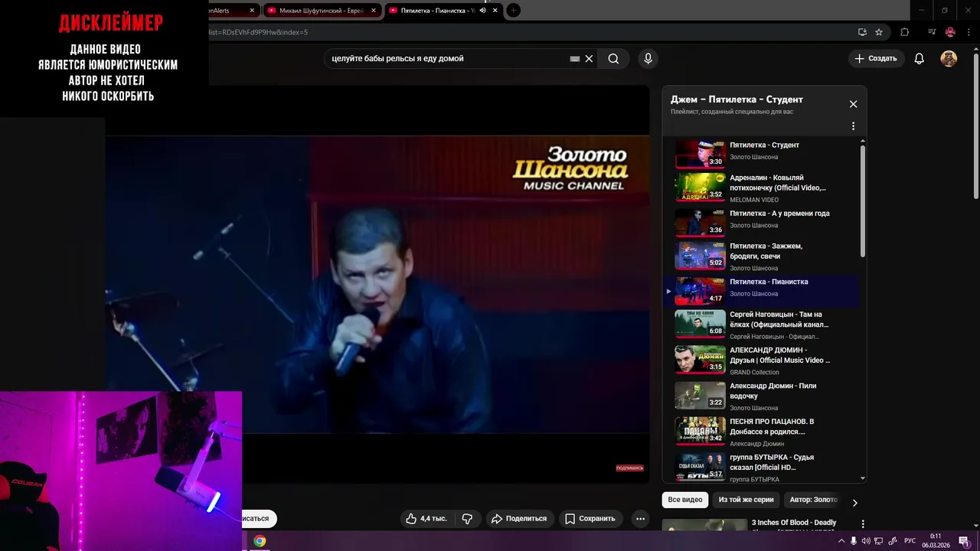Click the Создать button
Screen dimensions: 980x551
876,59
